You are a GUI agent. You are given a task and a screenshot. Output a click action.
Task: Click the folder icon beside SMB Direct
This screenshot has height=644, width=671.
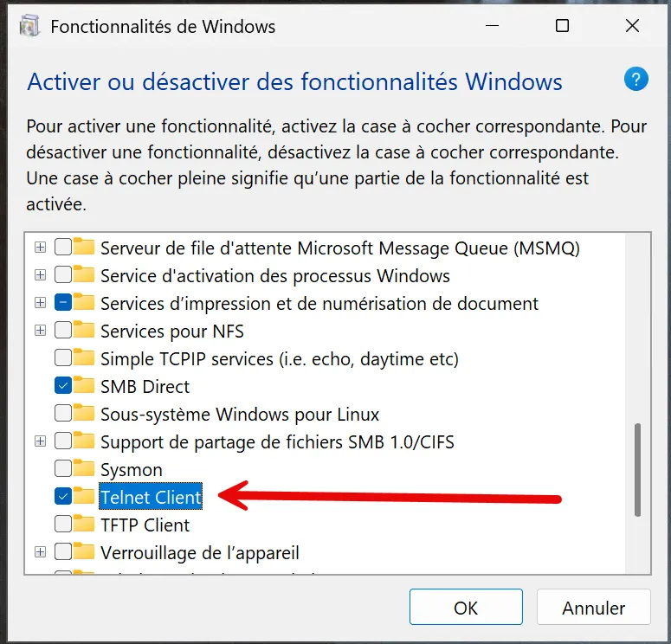coord(83,385)
